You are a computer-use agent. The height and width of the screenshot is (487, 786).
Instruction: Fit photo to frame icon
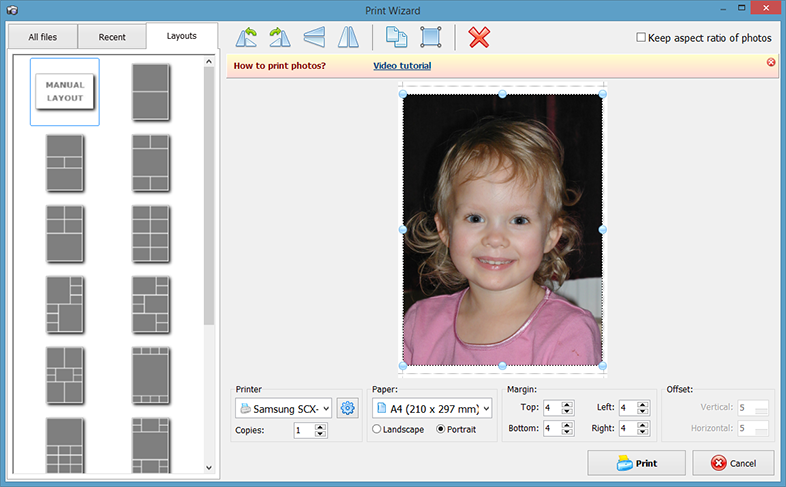pos(431,37)
